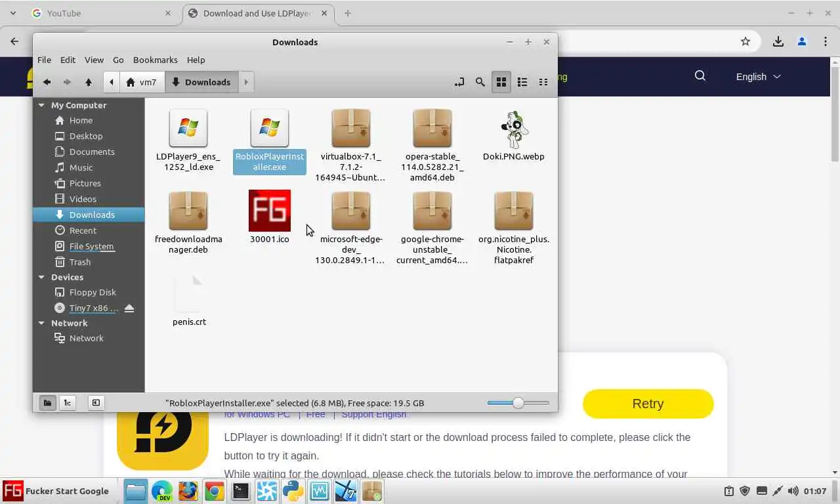Screen dimensions: 840x504
Task: Select LDPlayer9_ens_1252_ld.exe file icon
Action: [188, 128]
